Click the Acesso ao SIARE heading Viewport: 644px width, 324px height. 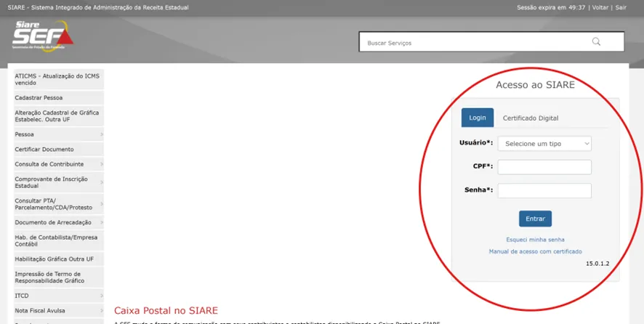click(535, 85)
